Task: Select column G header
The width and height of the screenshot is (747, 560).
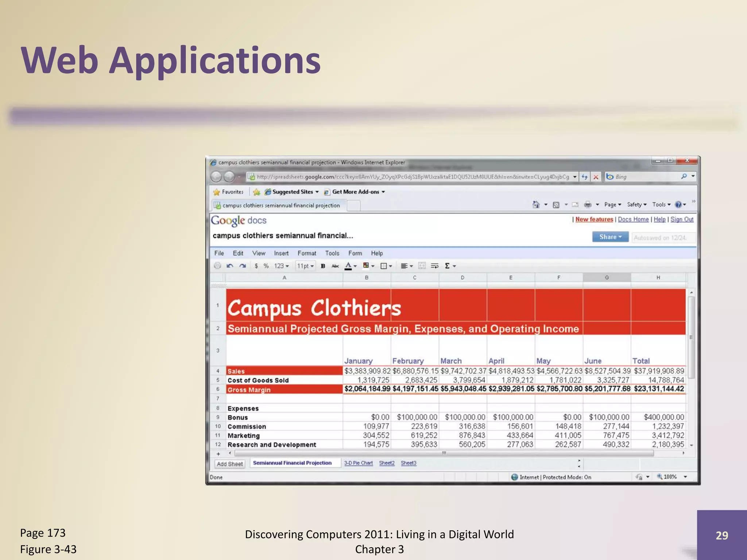Action: click(607, 277)
